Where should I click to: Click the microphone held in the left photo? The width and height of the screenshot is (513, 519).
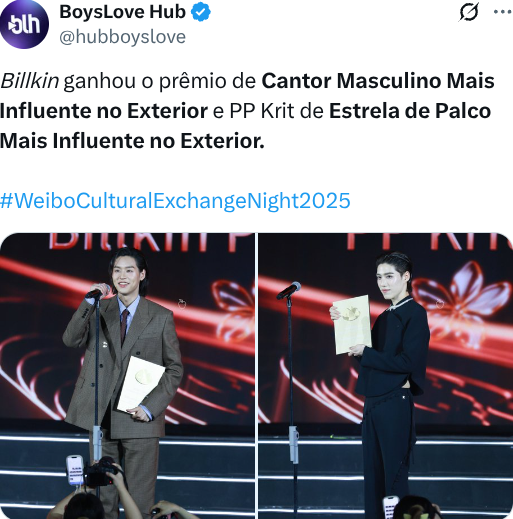point(97,291)
